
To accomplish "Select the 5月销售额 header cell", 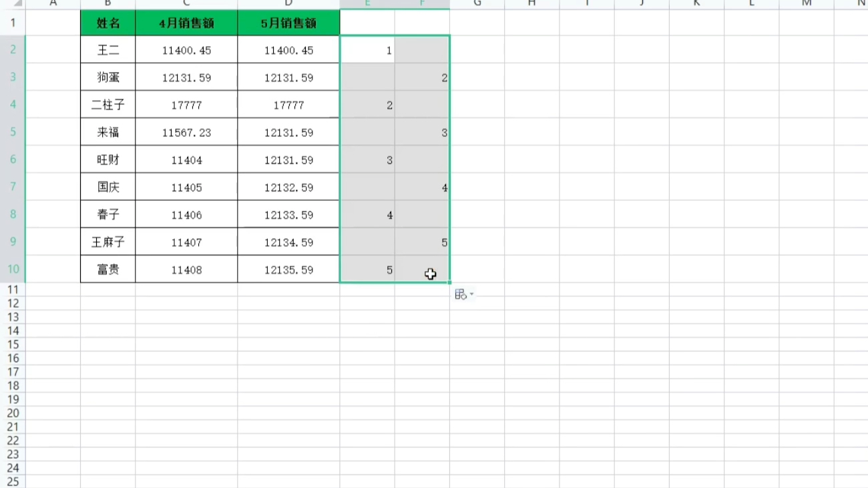I will [x=288, y=23].
